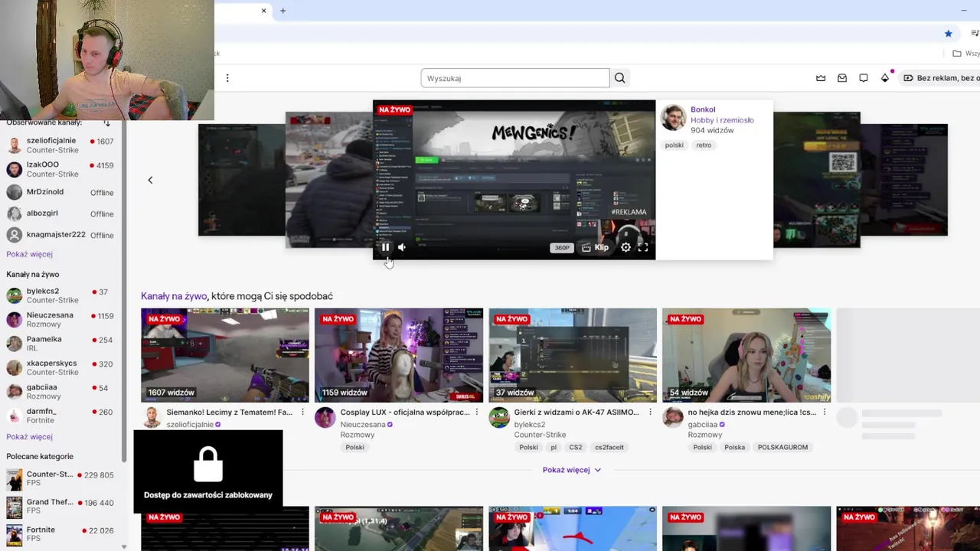Viewport: 980px width, 551px height.
Task: Open the whispers chat bubble icon
Action: click(x=864, y=78)
